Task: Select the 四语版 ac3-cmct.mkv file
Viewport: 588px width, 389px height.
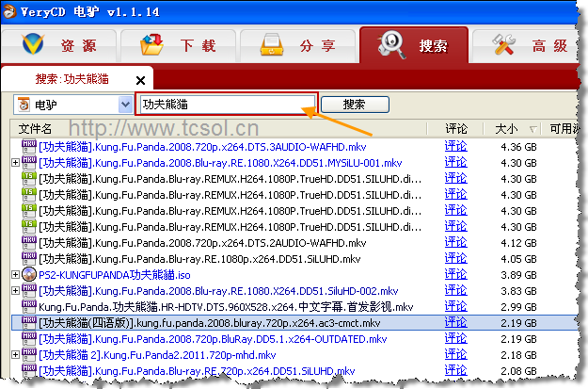Action: tap(210, 323)
